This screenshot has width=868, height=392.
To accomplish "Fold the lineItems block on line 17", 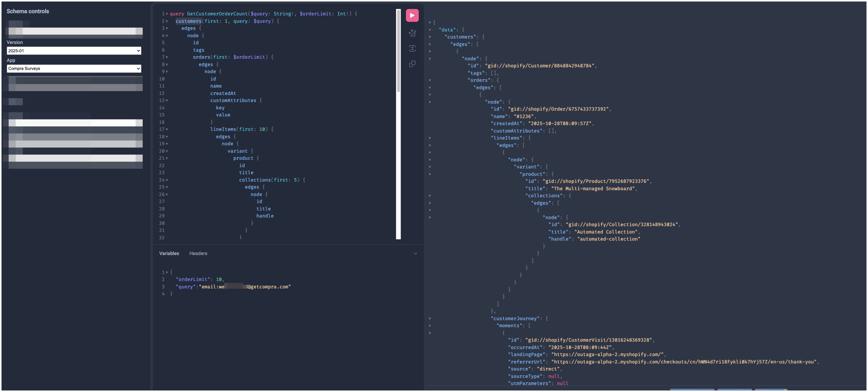I will tap(167, 129).
